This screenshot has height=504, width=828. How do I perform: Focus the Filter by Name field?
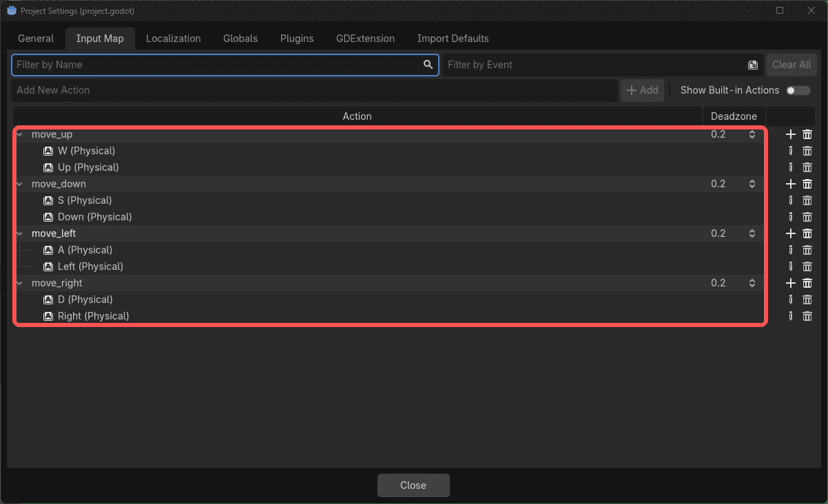click(225, 65)
